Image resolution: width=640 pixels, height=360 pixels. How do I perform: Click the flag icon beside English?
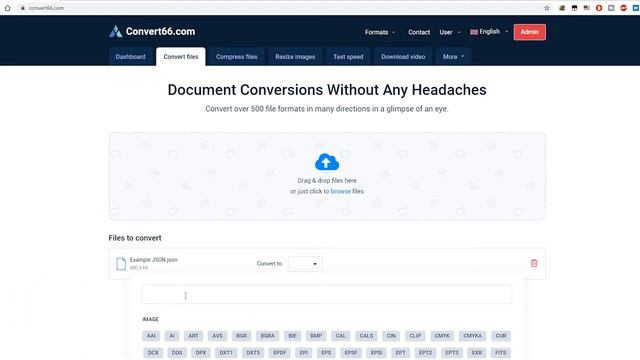point(473,32)
